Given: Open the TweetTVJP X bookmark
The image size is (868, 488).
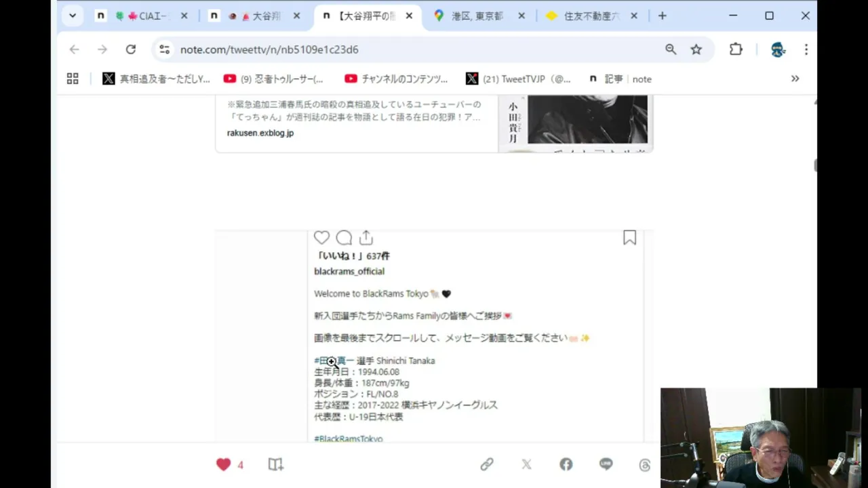Looking at the screenshot, I should click(519, 79).
